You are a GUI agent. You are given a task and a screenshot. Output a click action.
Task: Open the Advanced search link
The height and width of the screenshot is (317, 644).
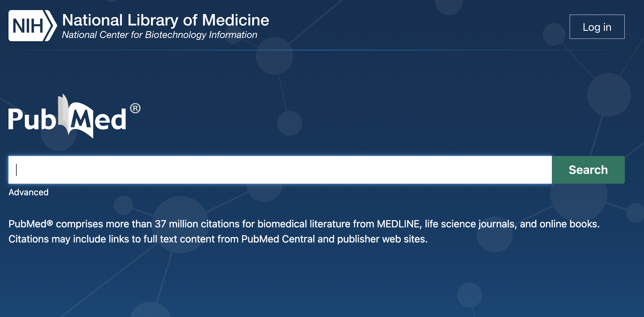29,192
